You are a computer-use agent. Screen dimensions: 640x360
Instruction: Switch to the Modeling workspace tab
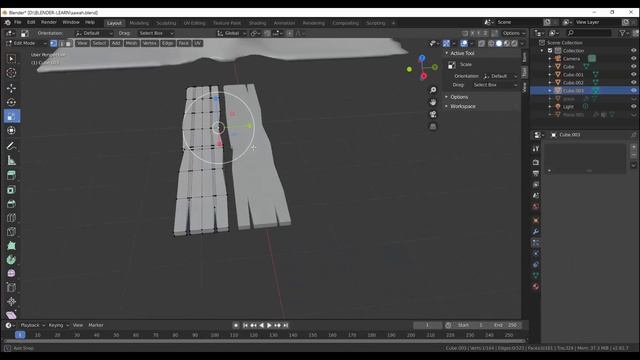(139, 23)
